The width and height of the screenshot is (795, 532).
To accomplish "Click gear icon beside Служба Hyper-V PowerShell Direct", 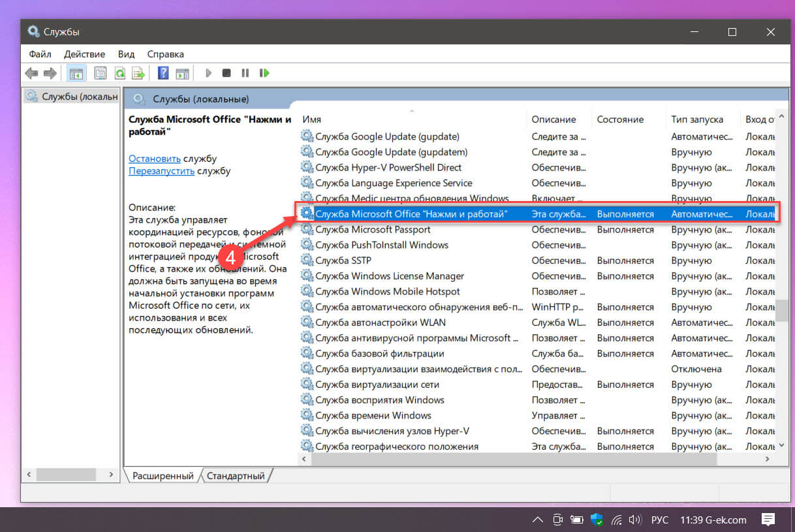I will [307, 168].
